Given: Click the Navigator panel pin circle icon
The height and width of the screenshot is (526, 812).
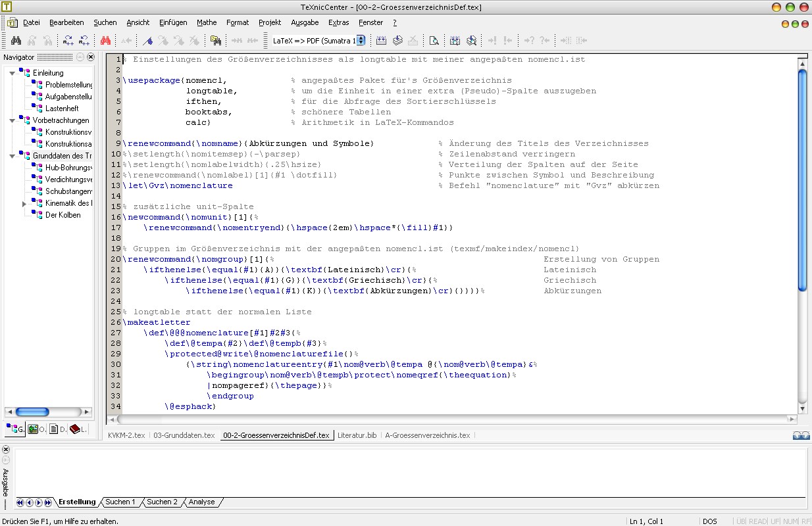Looking at the screenshot, I should pos(80,57).
